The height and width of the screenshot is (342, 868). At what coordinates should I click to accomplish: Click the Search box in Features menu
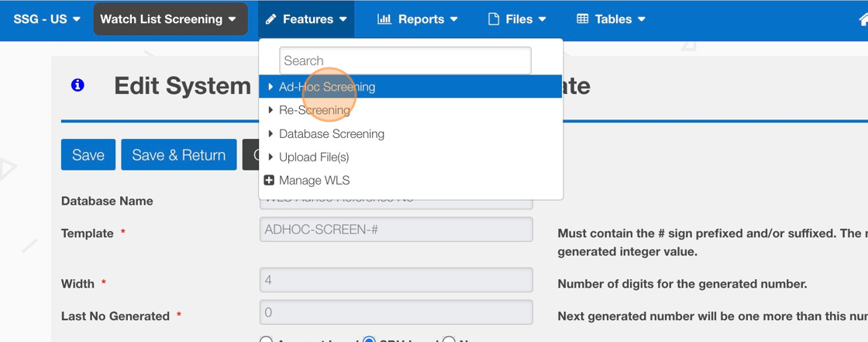point(405,60)
